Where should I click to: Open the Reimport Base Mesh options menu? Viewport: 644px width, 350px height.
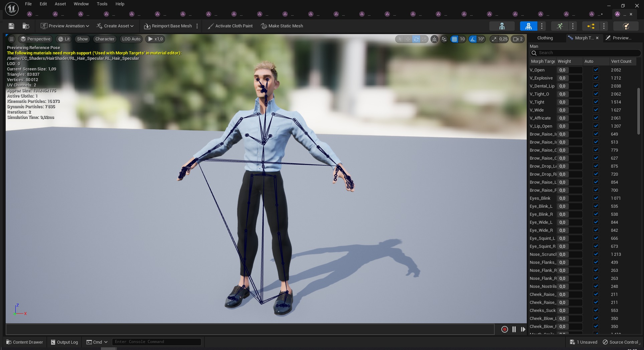pyautogui.click(x=197, y=26)
